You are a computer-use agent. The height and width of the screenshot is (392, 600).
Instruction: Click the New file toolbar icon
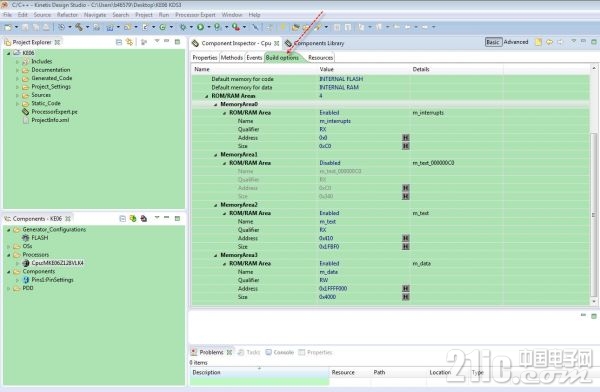7,27
